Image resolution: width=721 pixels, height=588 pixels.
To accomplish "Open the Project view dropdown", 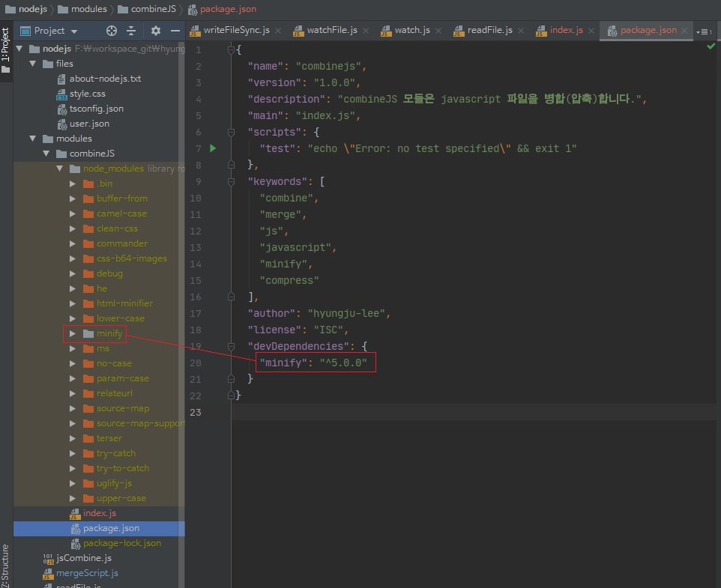I will point(73,31).
